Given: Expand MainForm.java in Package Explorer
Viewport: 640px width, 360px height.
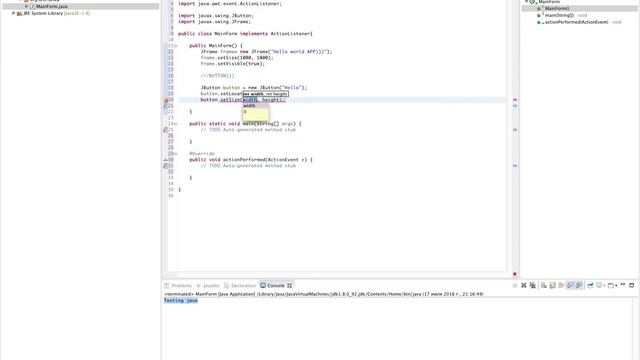Looking at the screenshot, I should [x=27, y=7].
